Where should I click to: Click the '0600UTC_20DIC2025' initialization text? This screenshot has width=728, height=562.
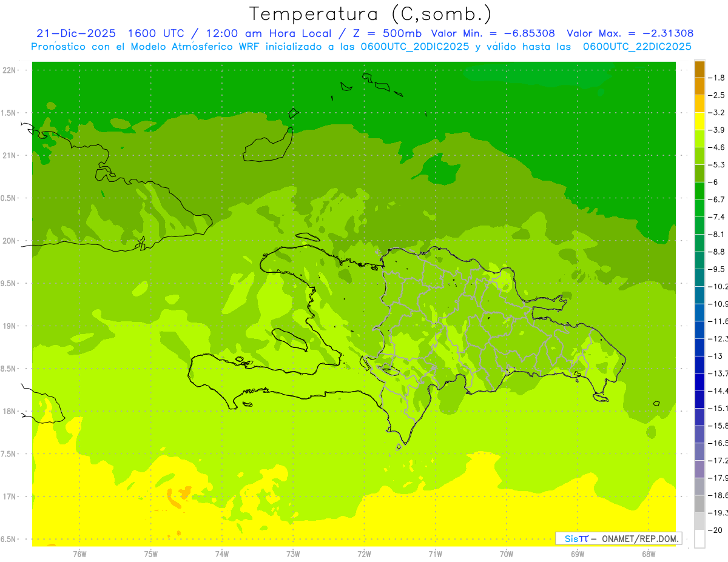coord(414,47)
